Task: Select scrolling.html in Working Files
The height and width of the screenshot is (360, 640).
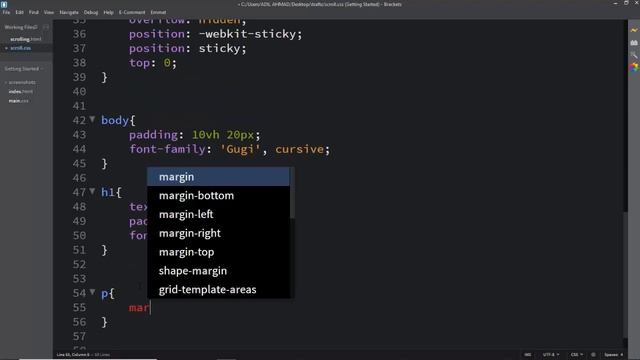Action: point(26,39)
